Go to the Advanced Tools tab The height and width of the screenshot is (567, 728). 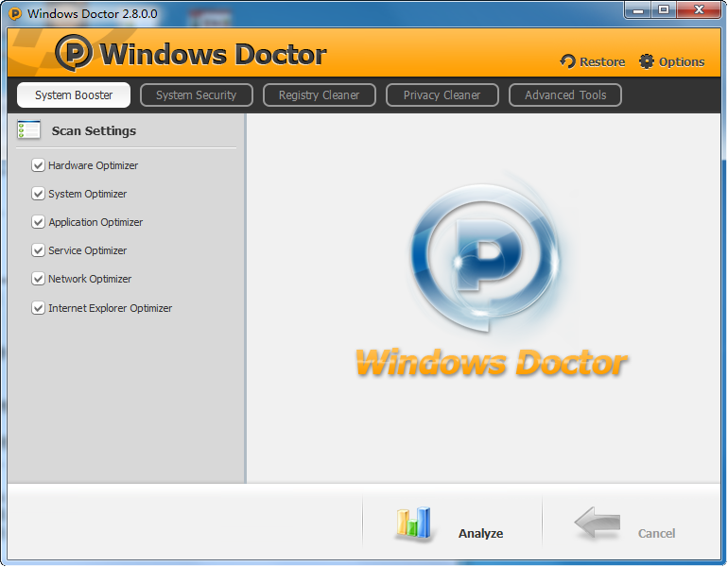[x=565, y=95]
